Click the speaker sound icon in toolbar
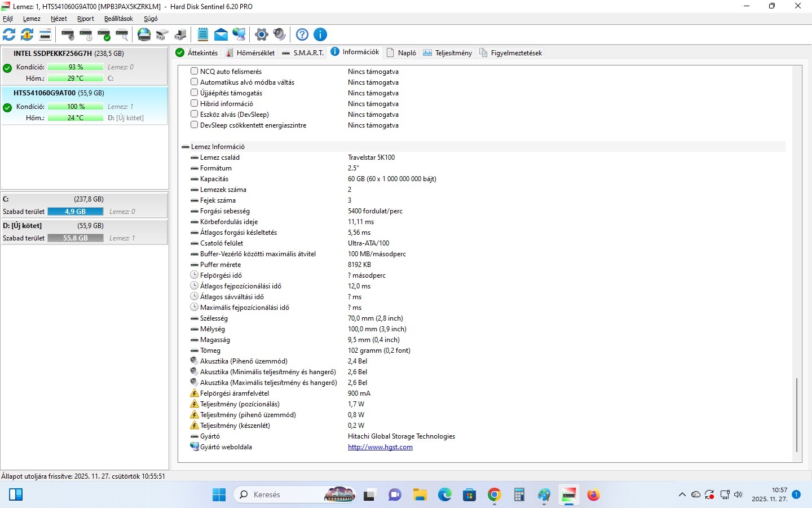 pos(279,34)
